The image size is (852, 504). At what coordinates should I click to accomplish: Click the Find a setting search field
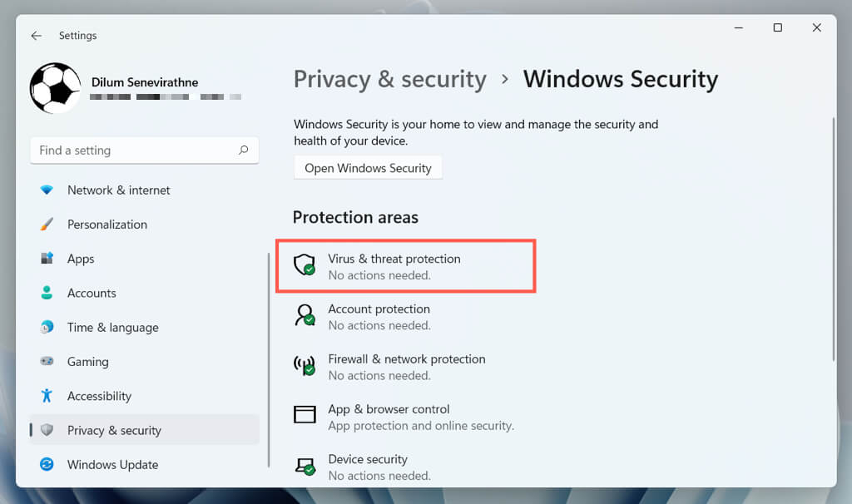tap(133, 151)
